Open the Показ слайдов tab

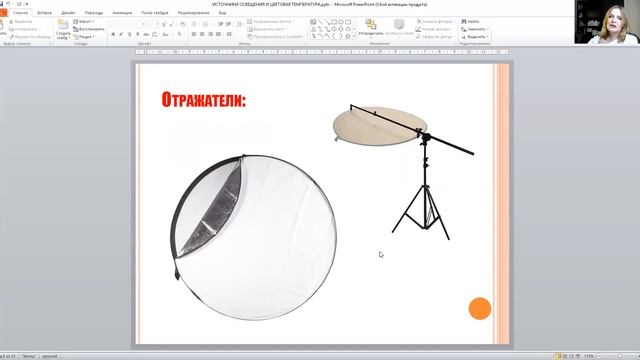pyautogui.click(x=155, y=13)
